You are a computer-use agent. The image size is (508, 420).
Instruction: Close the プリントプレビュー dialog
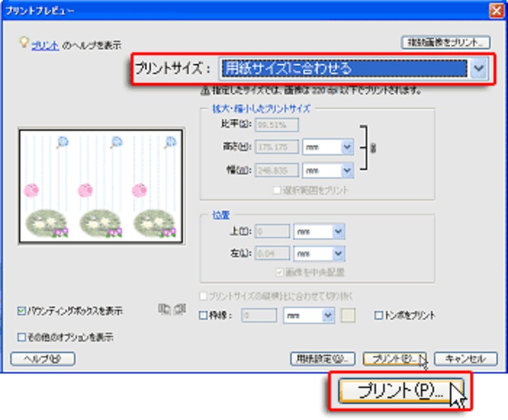497,11
